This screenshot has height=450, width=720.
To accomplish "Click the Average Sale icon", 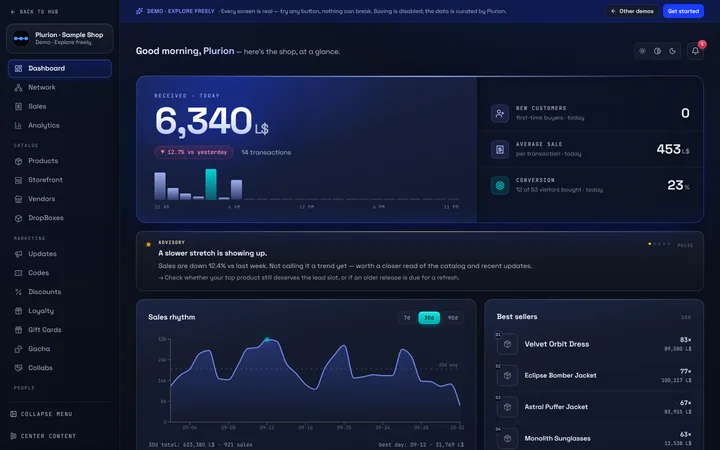I will pos(500,150).
